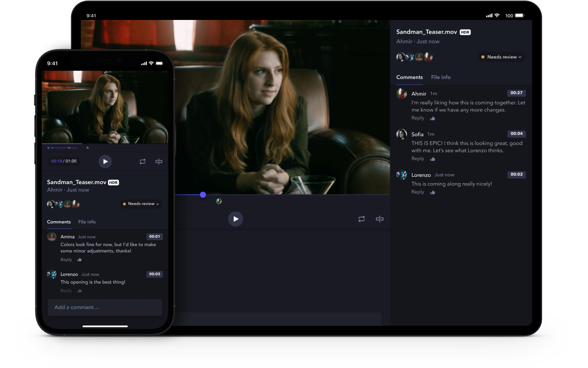Screen dimensions: 588x368
Task: Click Ahmir's avatar in tablet comments
Action: (x=402, y=93)
